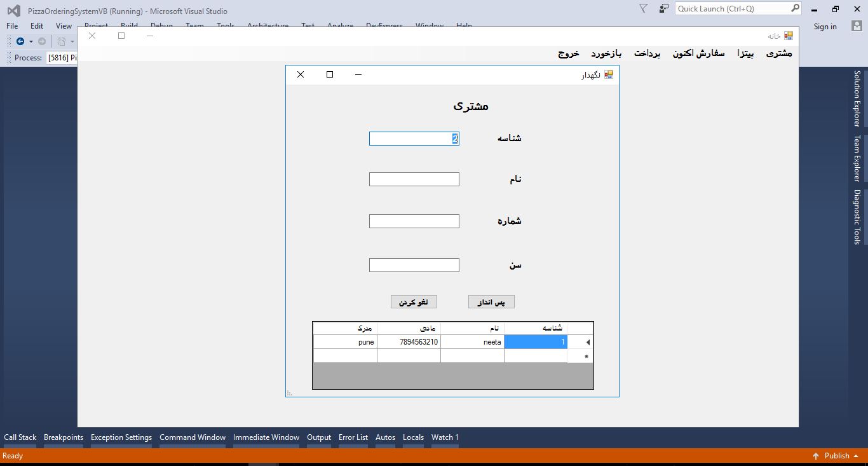
Task: Open the Navigate Backward history dropdown arrow
Action: [x=31, y=41]
